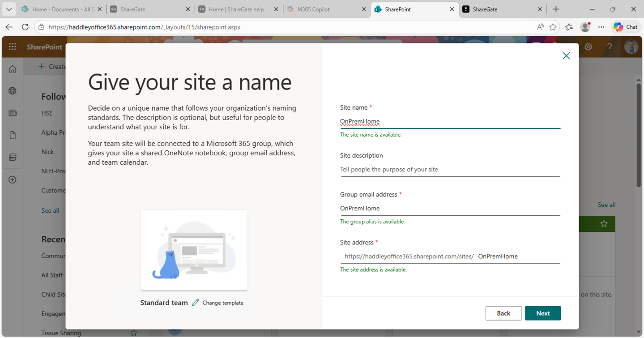Open All Staff recent site

52,275
